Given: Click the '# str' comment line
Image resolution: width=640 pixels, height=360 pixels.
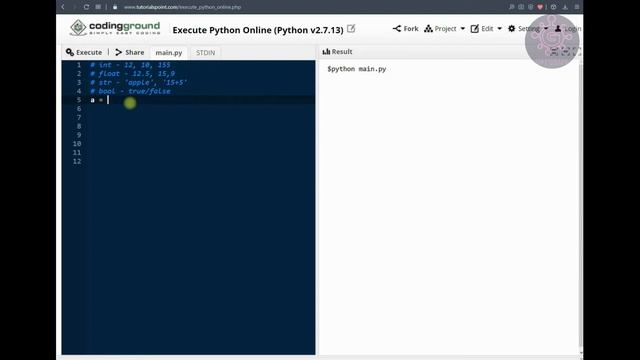Looking at the screenshot, I should tap(139, 82).
